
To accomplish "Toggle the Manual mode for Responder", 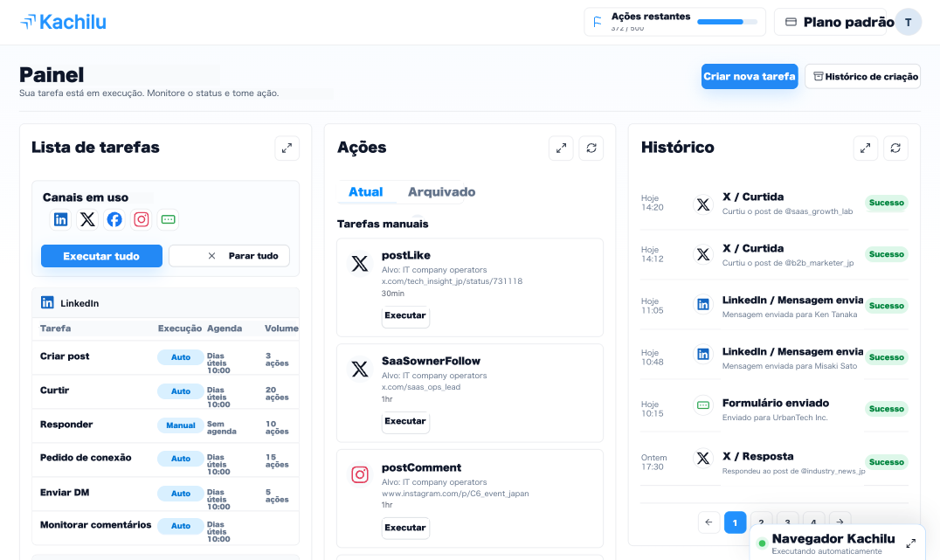I will [x=181, y=425].
